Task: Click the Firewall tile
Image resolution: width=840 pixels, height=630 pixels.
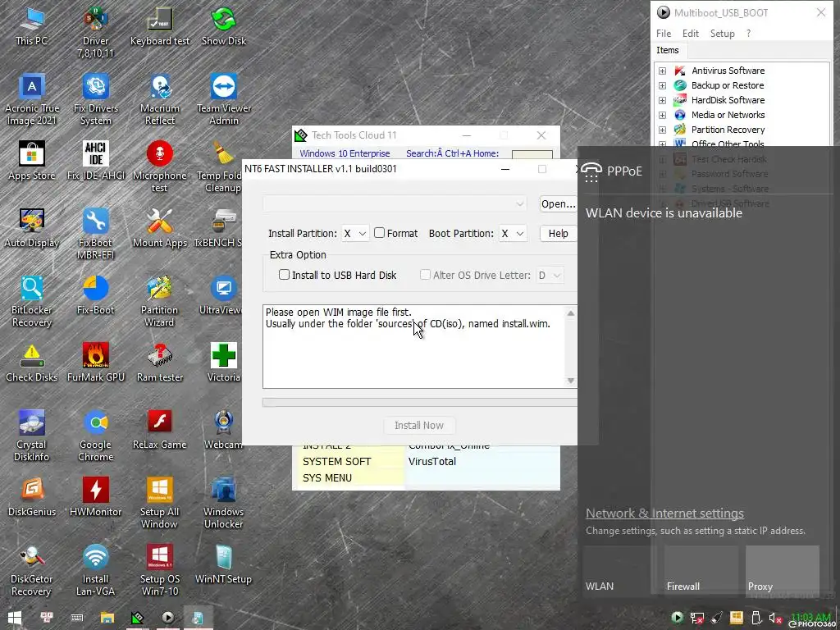Action: [x=701, y=569]
